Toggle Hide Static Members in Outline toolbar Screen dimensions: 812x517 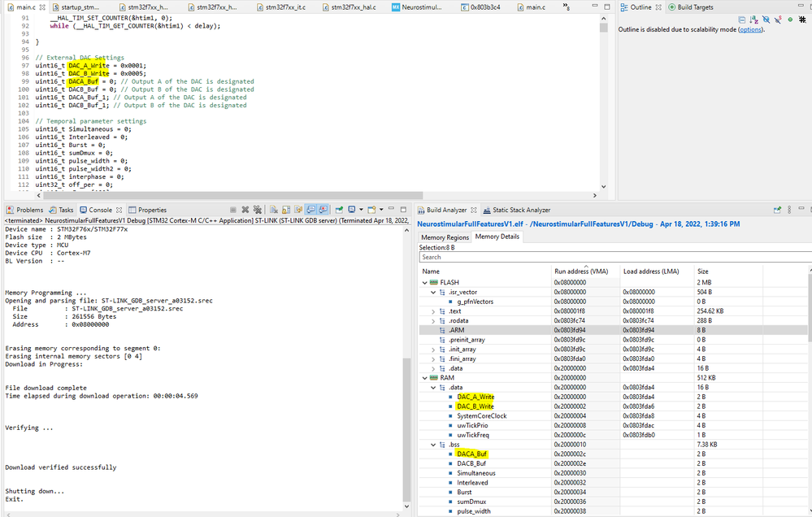(x=778, y=20)
